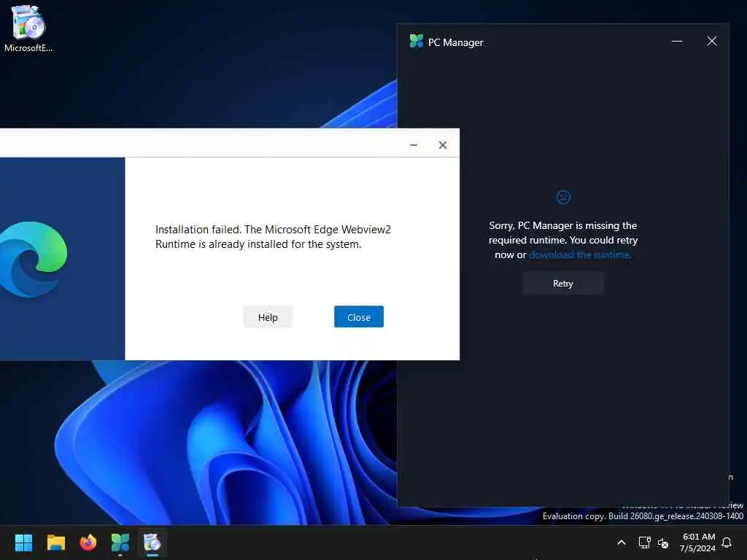Open the MicrosoftE... installer desktop icon
Screen dimensions: 747x560
[28, 28]
